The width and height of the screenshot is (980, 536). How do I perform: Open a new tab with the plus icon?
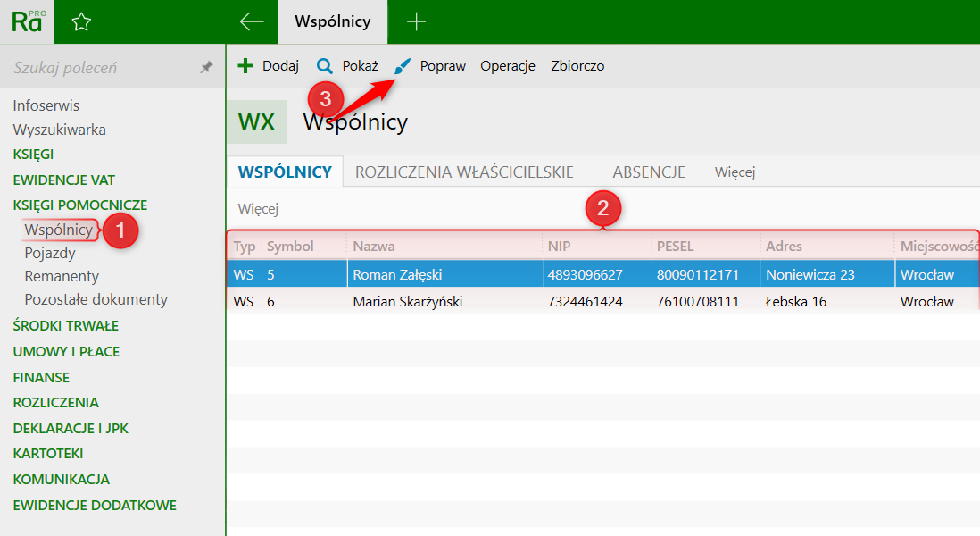(416, 22)
